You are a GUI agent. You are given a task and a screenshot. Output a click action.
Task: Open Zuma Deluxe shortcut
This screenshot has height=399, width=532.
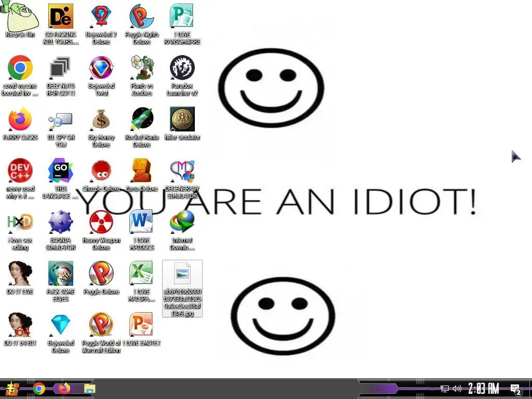[x=141, y=175]
